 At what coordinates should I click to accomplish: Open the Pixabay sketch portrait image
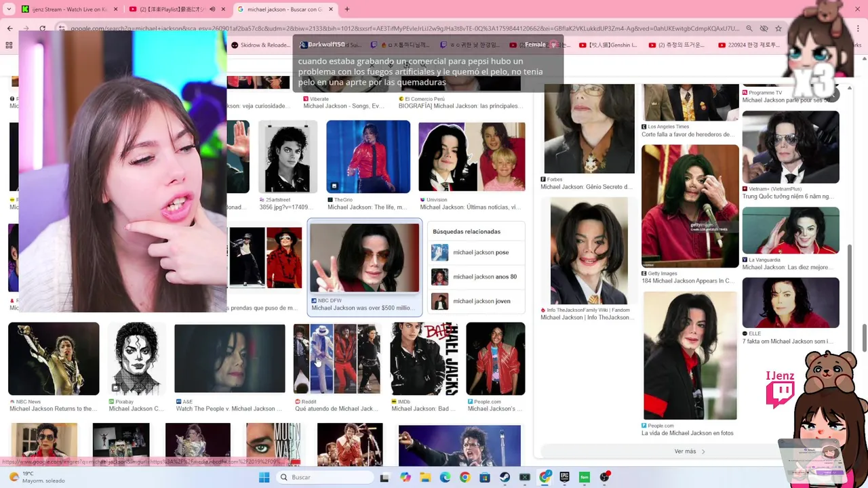point(136,359)
